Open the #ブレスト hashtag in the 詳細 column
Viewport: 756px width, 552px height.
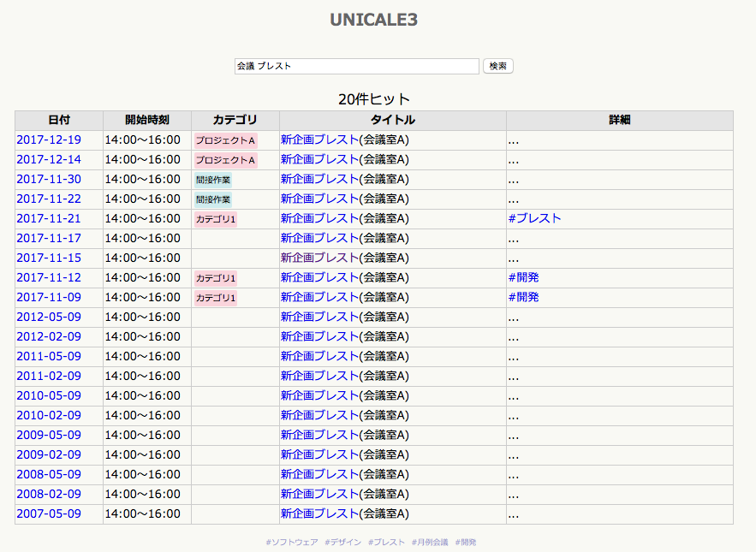pos(534,218)
